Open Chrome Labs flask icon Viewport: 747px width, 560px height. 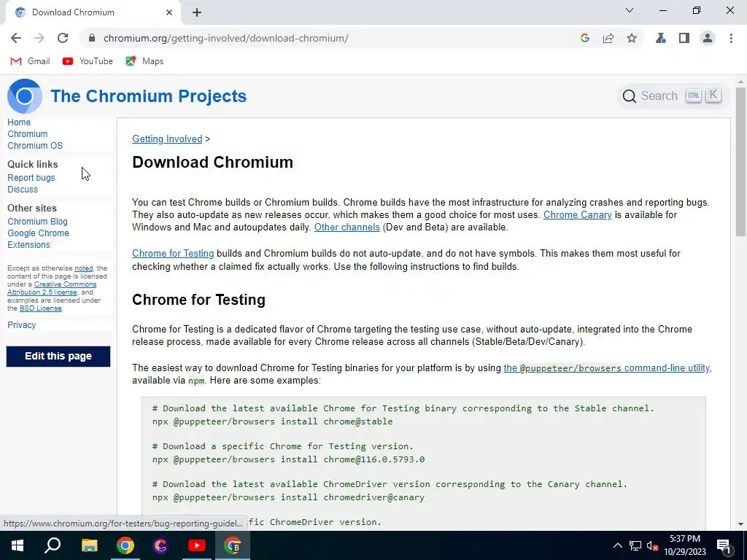pyautogui.click(x=661, y=38)
